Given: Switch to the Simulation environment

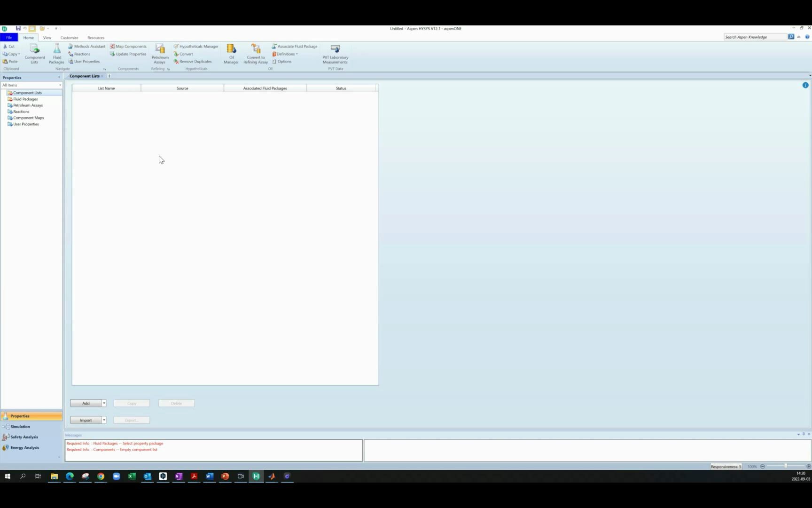Looking at the screenshot, I should pyautogui.click(x=20, y=426).
